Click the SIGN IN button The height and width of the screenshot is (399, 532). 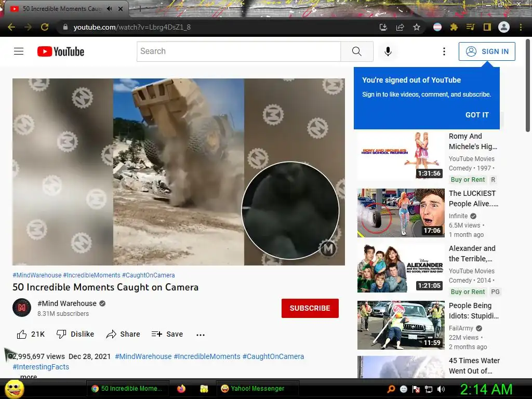[487, 51]
